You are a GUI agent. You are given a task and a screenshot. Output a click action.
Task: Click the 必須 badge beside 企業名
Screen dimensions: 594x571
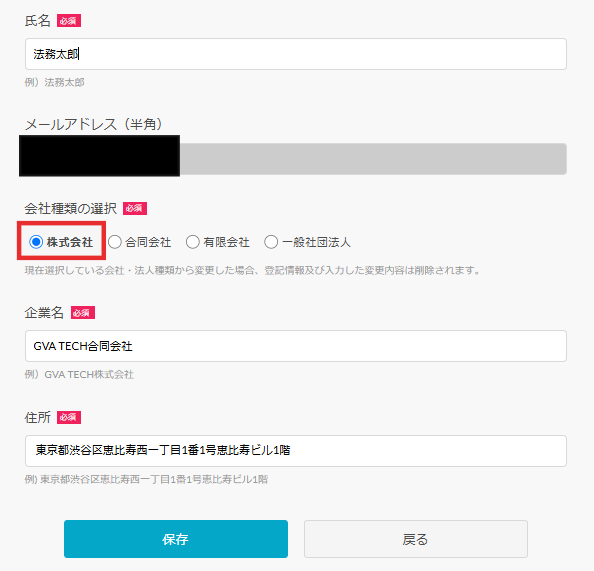pos(83,313)
